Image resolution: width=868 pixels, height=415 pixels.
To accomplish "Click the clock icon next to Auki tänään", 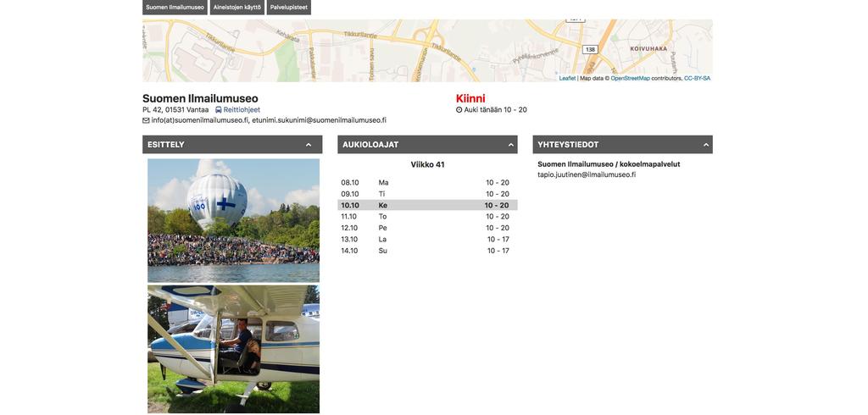I will tap(459, 110).
